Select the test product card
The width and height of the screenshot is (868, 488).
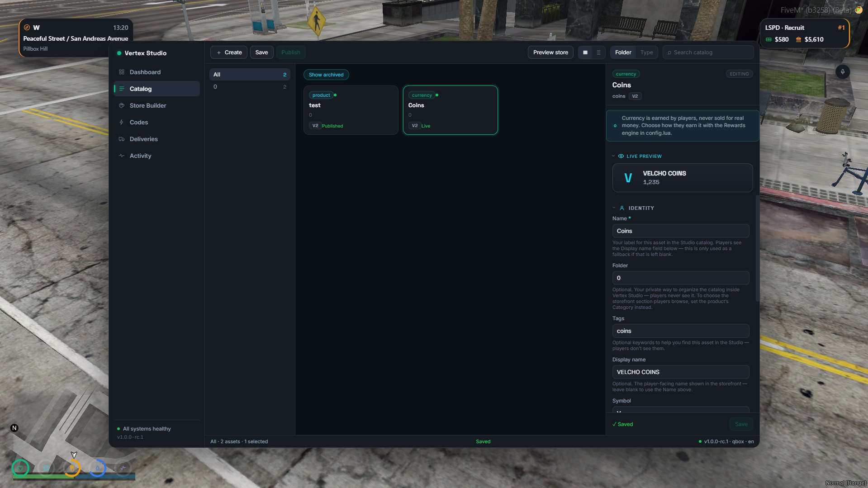click(x=351, y=110)
